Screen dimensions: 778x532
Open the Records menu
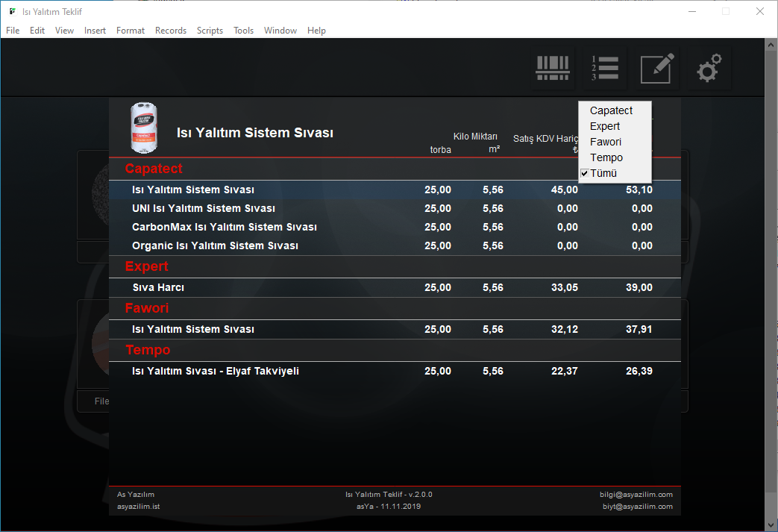171,31
